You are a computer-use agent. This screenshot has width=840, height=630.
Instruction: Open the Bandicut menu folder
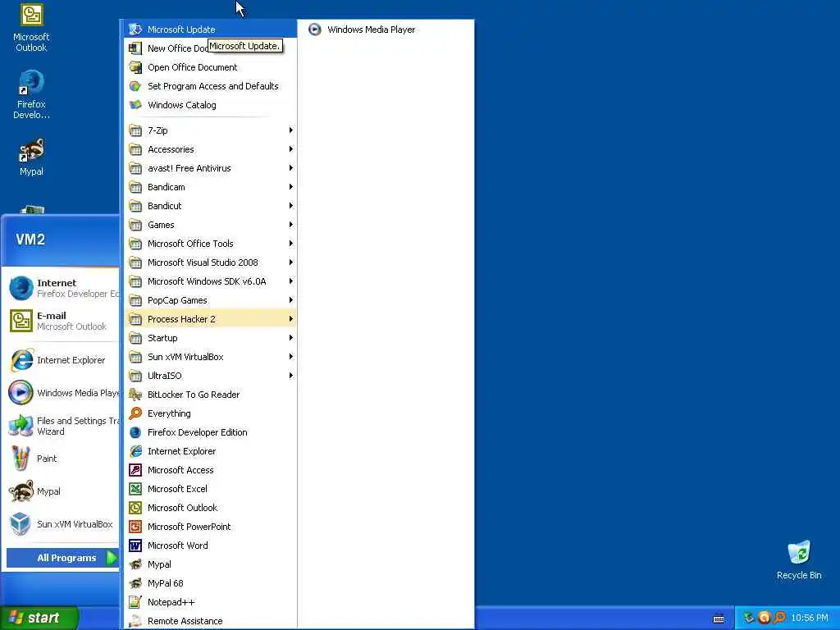pyautogui.click(x=211, y=206)
